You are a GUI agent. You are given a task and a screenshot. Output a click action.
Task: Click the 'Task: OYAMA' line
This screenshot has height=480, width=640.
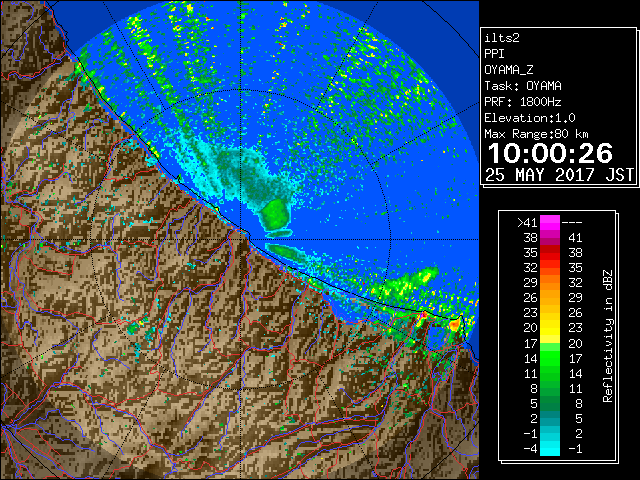point(523,86)
